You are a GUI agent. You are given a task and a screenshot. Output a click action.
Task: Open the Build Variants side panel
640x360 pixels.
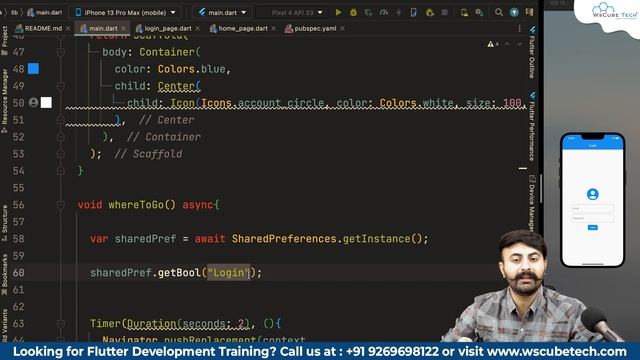(4, 325)
